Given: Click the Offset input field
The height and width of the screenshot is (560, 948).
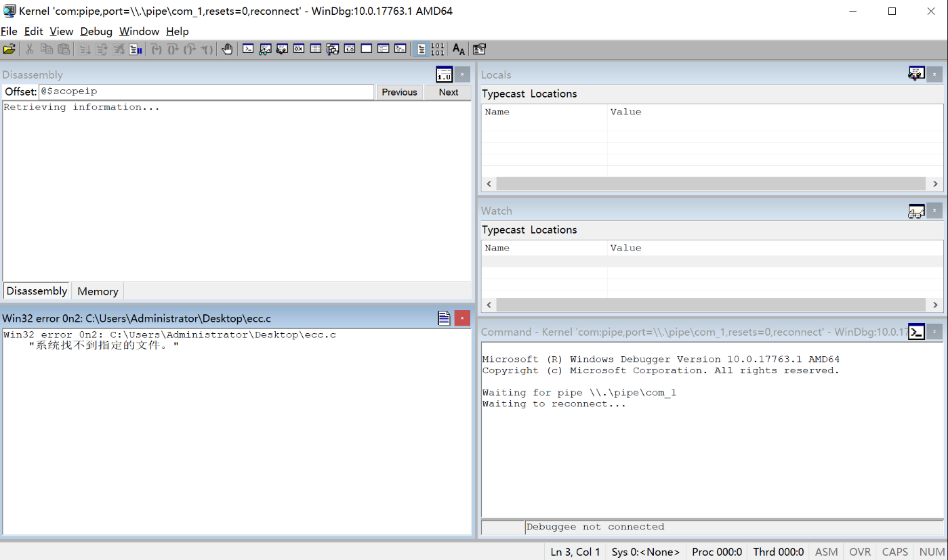Looking at the screenshot, I should pyautogui.click(x=206, y=91).
